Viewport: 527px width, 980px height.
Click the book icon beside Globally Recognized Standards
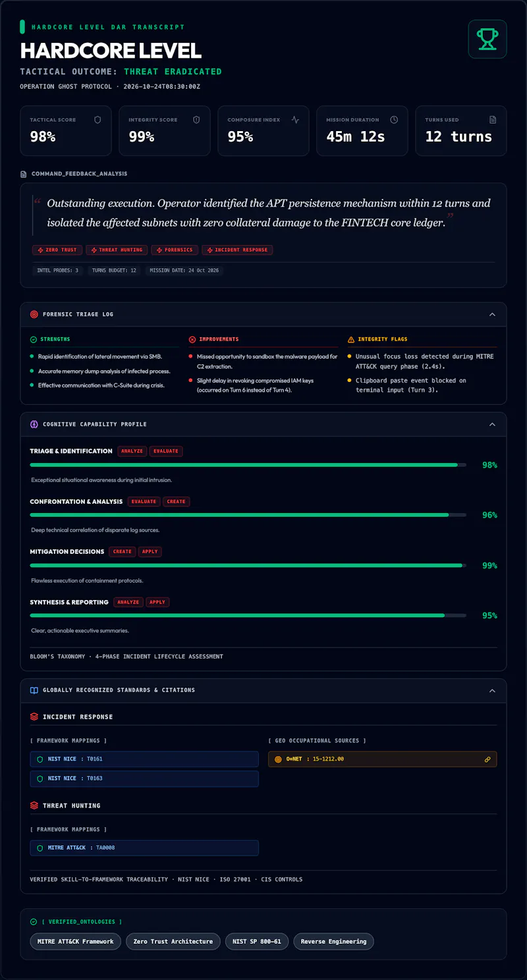pyautogui.click(x=34, y=690)
